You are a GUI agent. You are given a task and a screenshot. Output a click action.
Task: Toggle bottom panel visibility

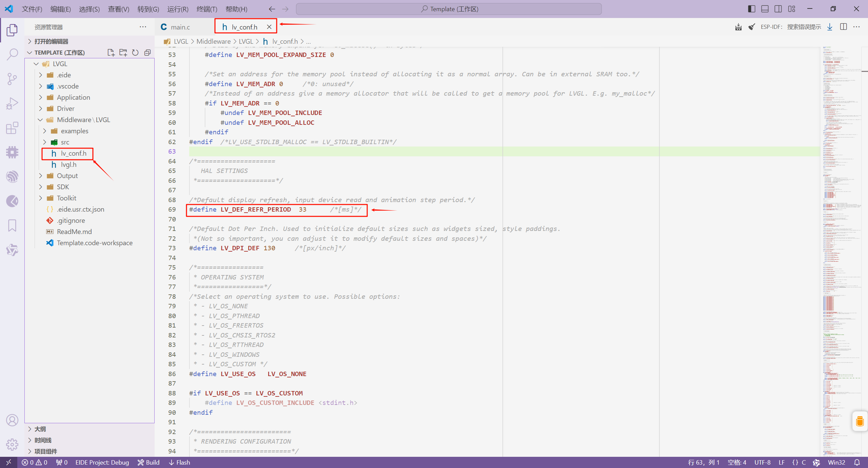(x=765, y=9)
